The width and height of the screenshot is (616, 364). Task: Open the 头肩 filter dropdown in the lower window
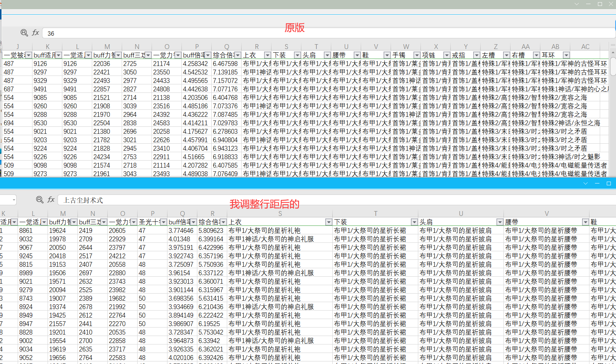(500, 222)
